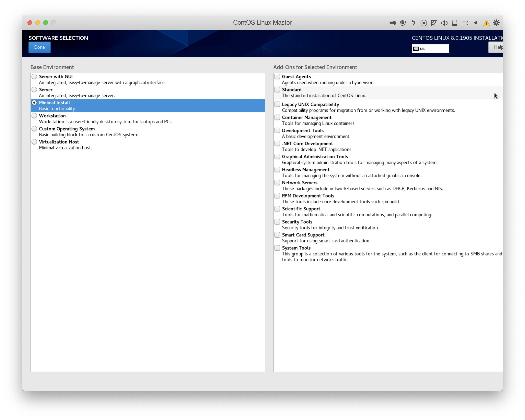Click the network web icon
The width and height of the screenshot is (525, 420).
click(434, 23)
